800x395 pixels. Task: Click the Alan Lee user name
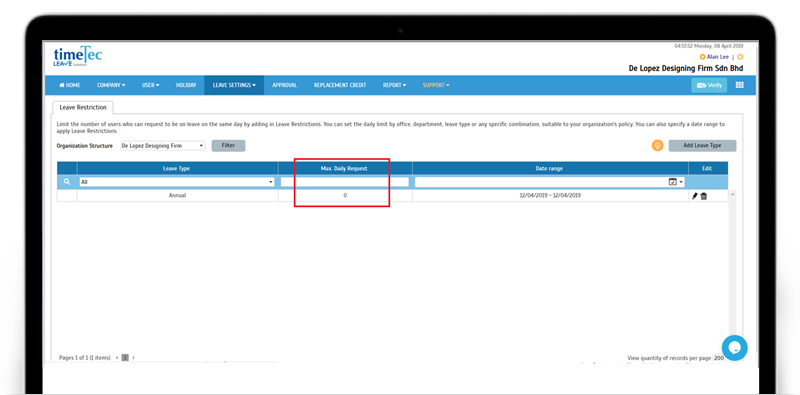718,57
